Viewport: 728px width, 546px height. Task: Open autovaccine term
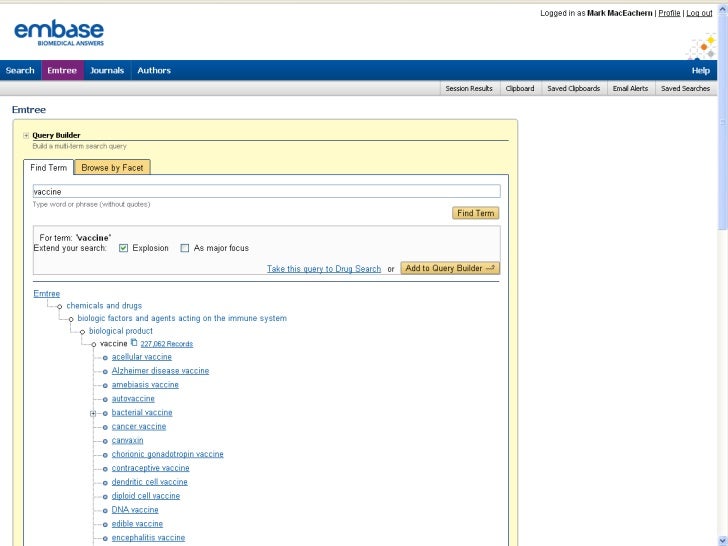coord(133,398)
